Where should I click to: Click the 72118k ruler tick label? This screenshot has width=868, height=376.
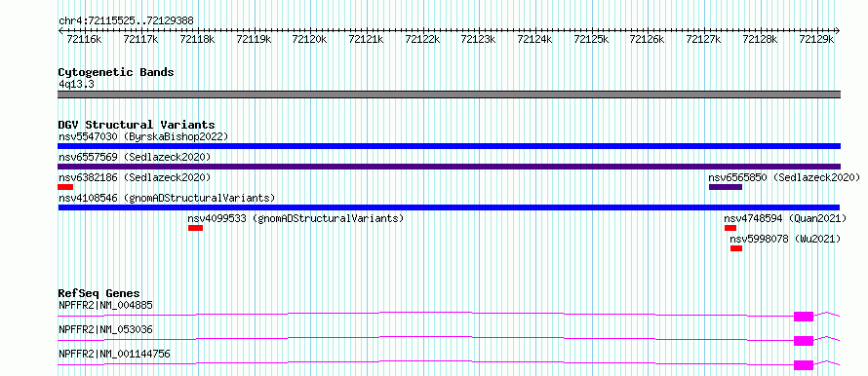(198, 39)
